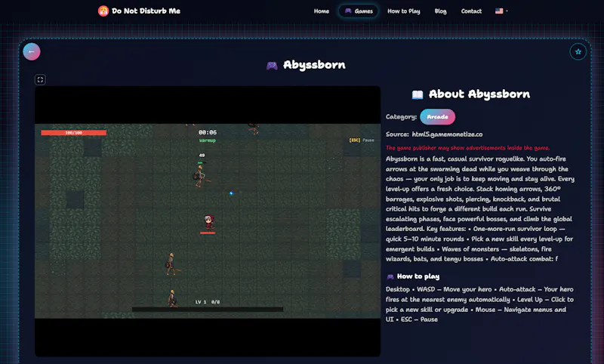Navigate to the Blog page
The image size is (604, 364).
tap(440, 11)
